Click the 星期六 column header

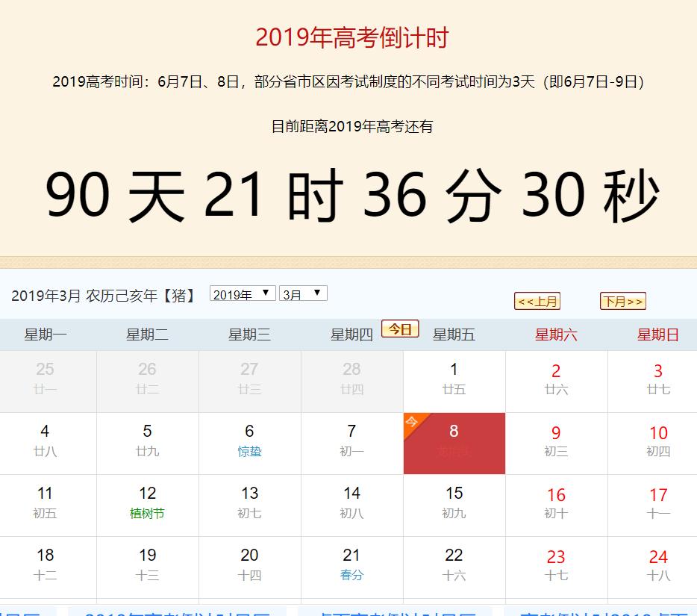click(x=557, y=335)
